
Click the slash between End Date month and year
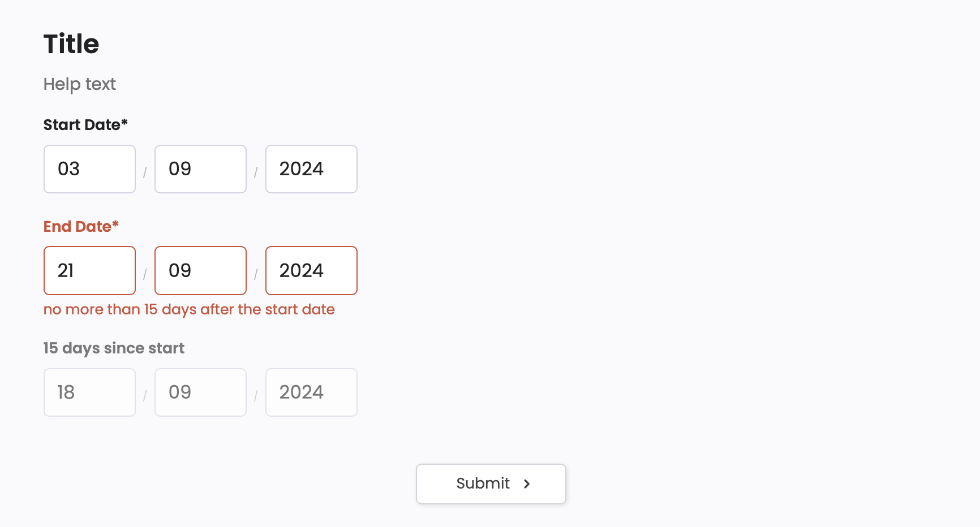(256, 274)
